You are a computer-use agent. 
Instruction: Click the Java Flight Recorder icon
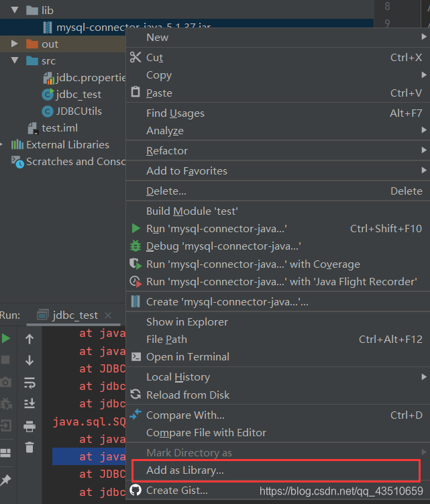[x=136, y=282]
